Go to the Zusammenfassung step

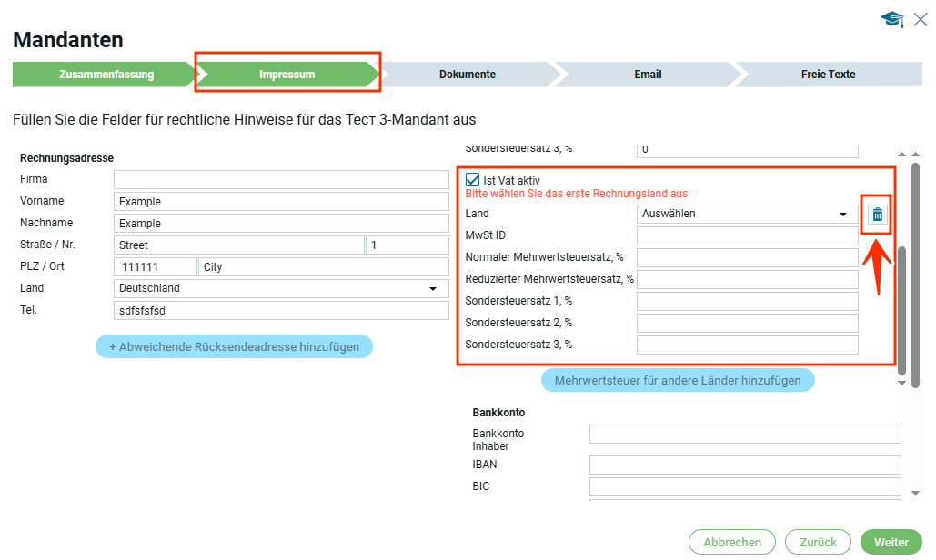[x=106, y=75]
